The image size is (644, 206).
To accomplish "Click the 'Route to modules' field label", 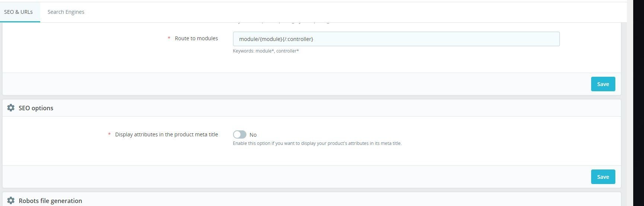I will tap(196, 38).
